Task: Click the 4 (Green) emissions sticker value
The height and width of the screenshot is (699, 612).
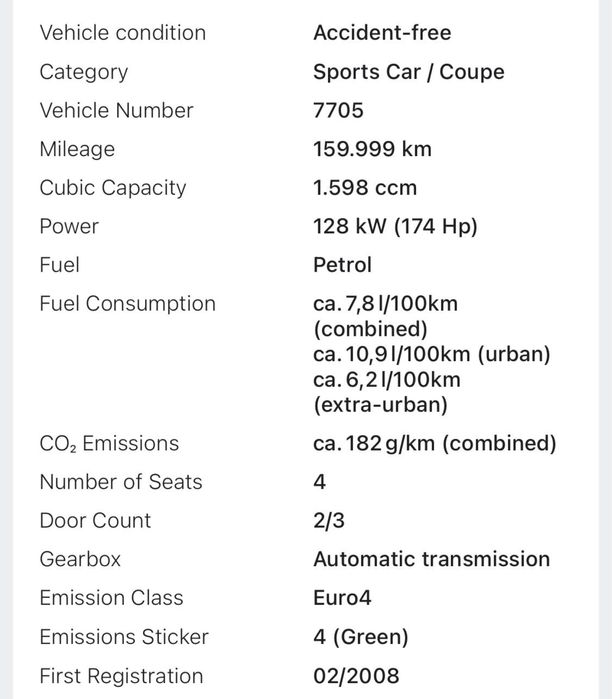Action: pos(360,637)
